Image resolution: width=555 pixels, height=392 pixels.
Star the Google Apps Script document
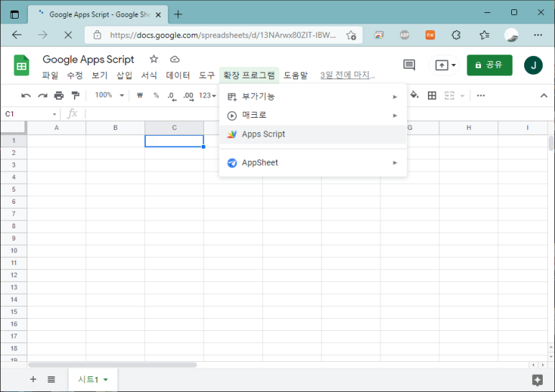tap(154, 59)
